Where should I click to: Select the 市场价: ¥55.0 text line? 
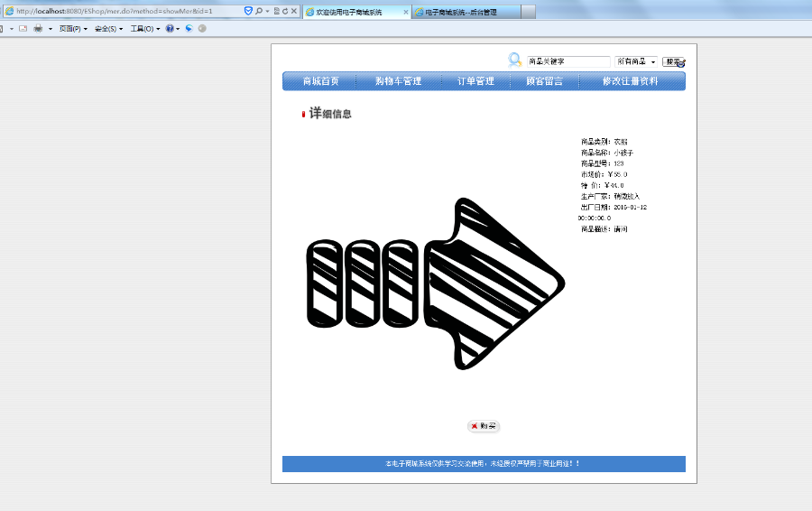[604, 174]
